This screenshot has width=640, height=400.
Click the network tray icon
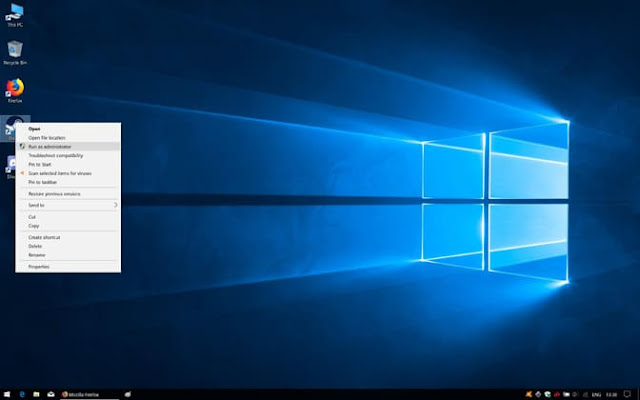(x=585, y=395)
